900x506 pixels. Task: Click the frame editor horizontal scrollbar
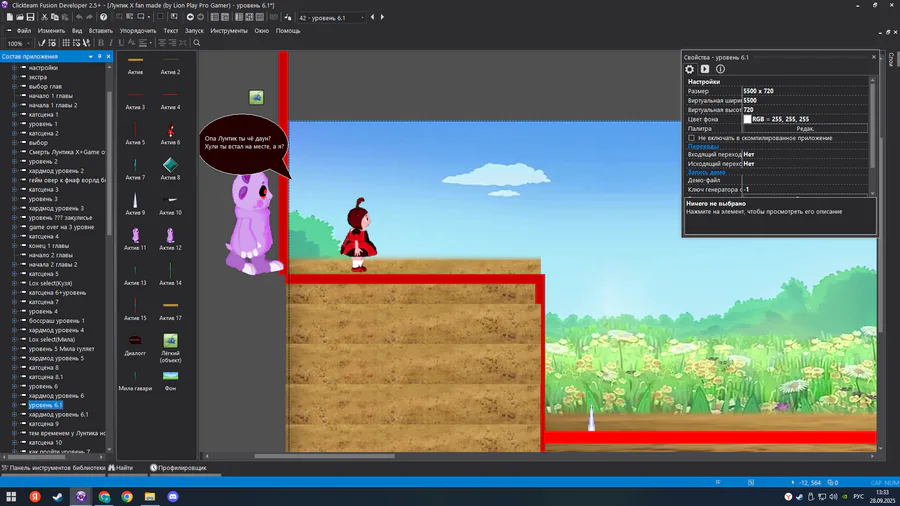pyautogui.click(x=324, y=456)
